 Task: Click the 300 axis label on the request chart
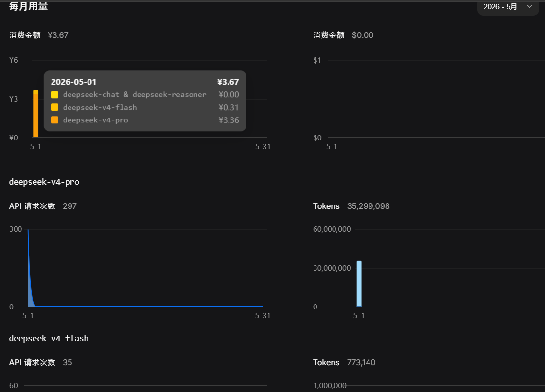(16, 229)
